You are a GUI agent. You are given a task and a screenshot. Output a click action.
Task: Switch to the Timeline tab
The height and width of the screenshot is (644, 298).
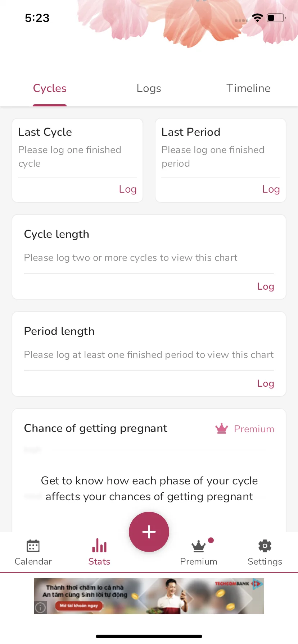(x=248, y=88)
